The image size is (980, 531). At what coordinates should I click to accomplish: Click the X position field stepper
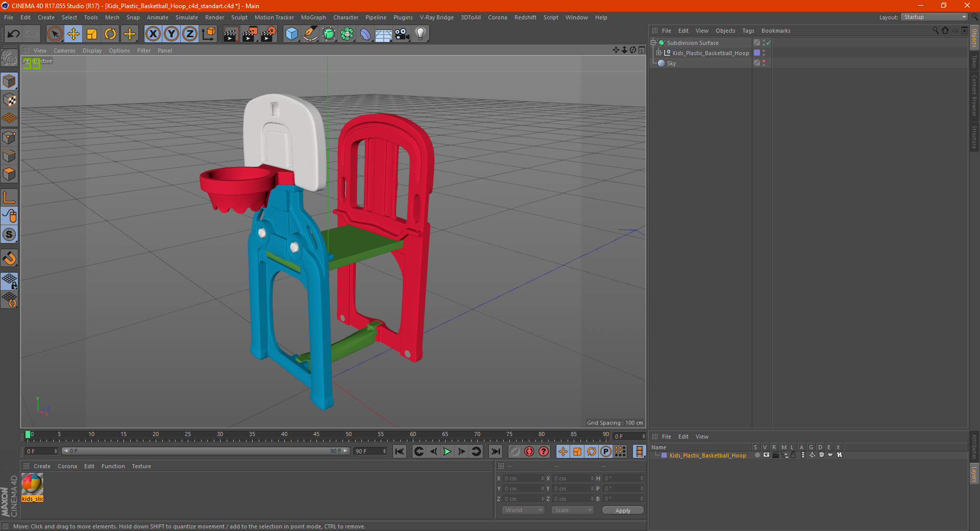coord(543,478)
